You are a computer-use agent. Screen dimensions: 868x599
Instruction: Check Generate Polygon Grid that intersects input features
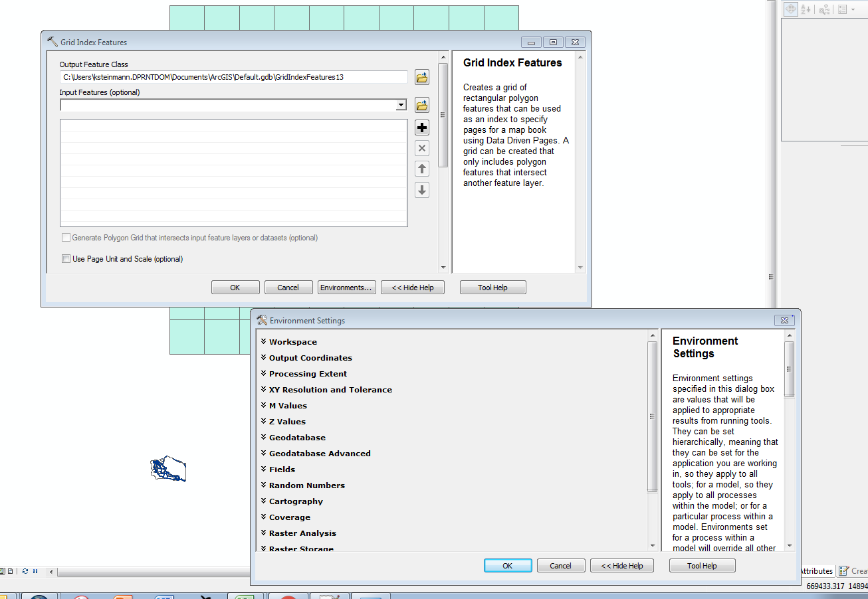pos(66,237)
